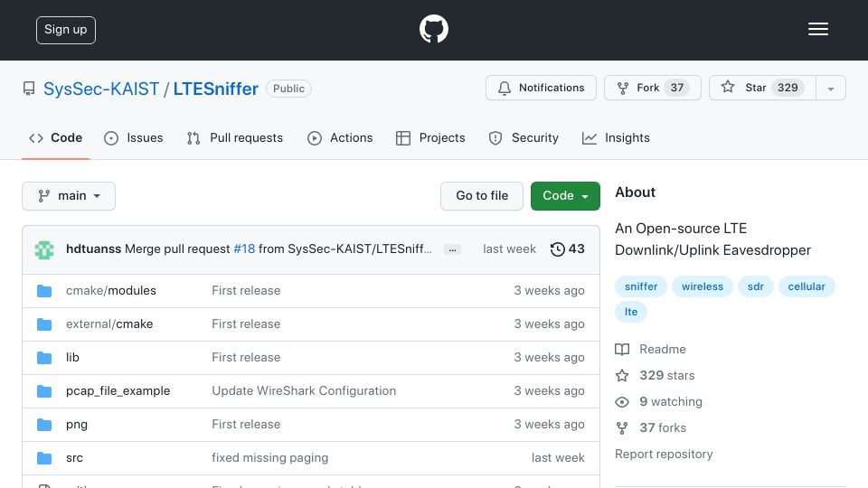This screenshot has height=488, width=868.
Task: Click the Sign up button
Action: [x=66, y=30]
